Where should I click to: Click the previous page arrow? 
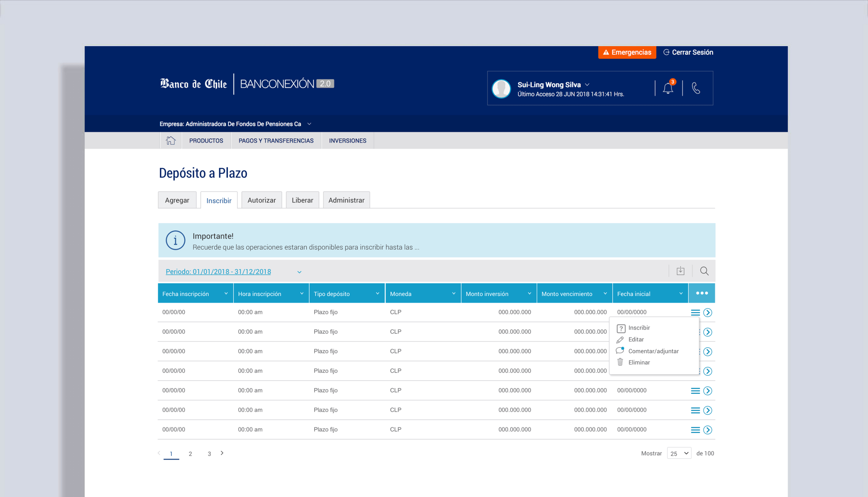tap(159, 453)
